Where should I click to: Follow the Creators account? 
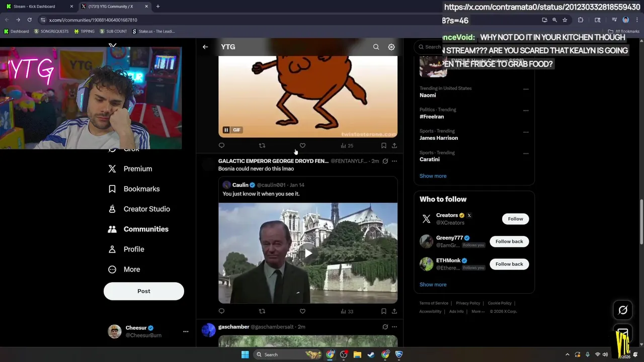click(515, 219)
